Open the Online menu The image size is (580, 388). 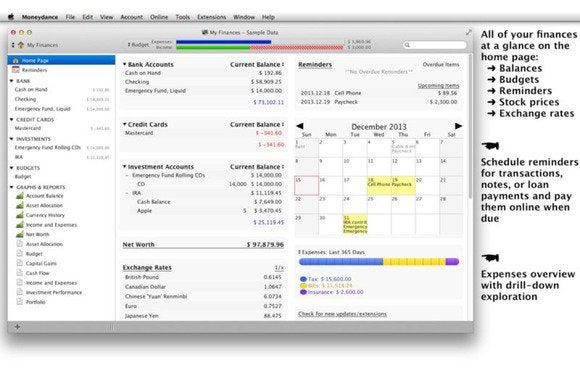pyautogui.click(x=159, y=17)
